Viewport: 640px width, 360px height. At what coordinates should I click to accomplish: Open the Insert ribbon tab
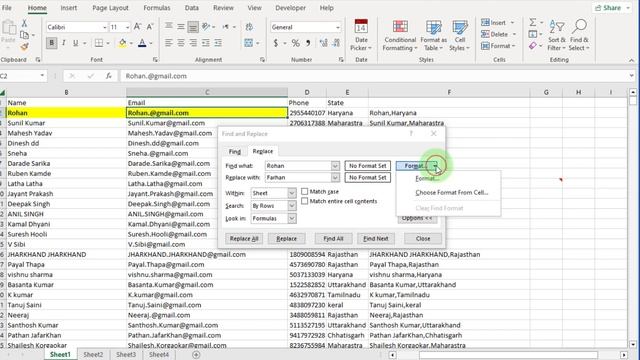pos(69,8)
